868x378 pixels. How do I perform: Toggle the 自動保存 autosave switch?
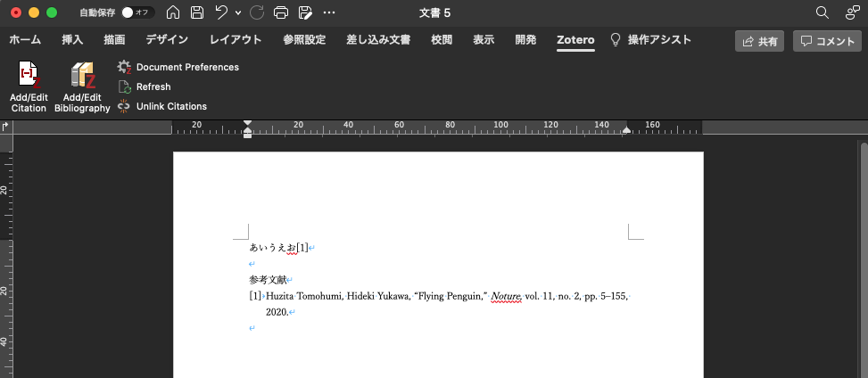point(137,12)
